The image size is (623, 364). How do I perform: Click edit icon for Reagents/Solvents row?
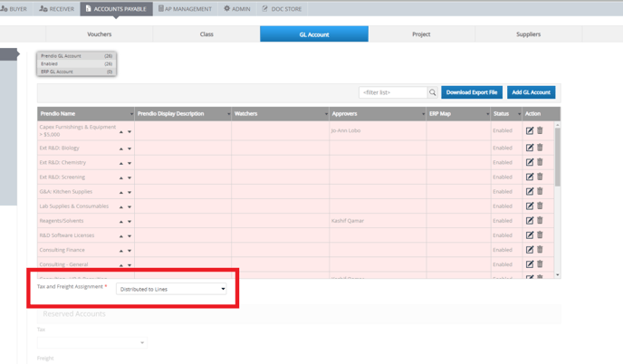[x=530, y=220]
